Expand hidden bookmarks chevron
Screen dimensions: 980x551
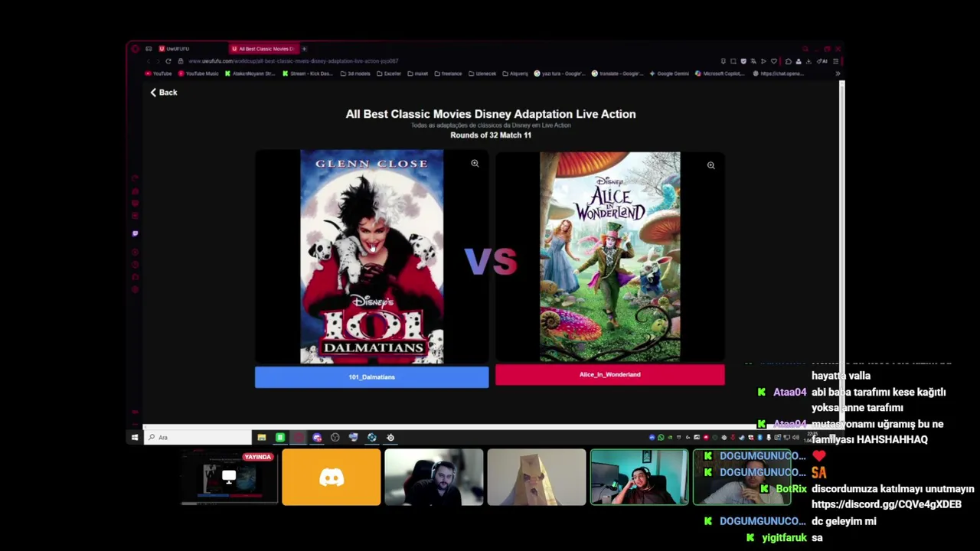coord(837,73)
